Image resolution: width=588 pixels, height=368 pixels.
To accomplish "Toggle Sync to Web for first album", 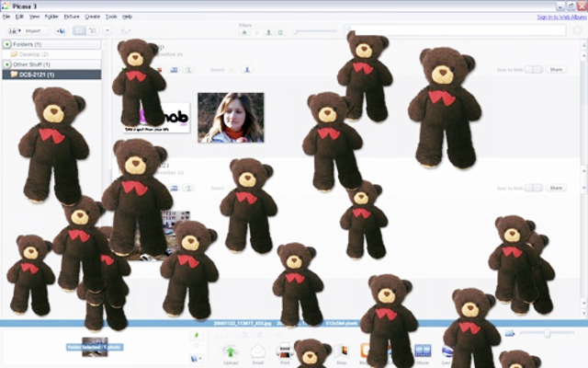I will point(533,70).
